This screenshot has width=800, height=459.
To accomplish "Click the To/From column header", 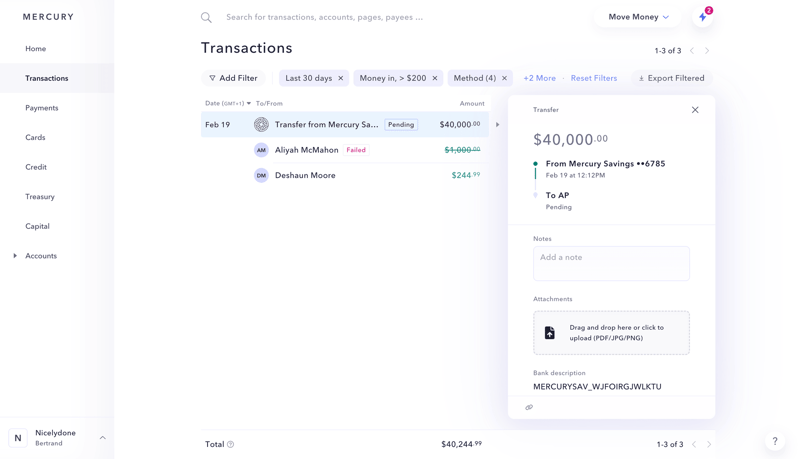I will coord(269,103).
